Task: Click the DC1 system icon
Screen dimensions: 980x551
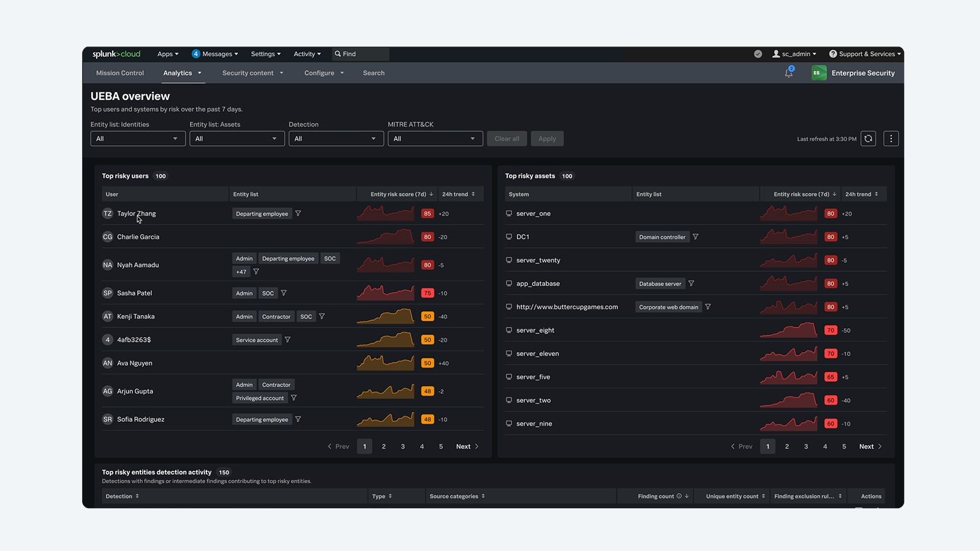Action: pos(509,237)
